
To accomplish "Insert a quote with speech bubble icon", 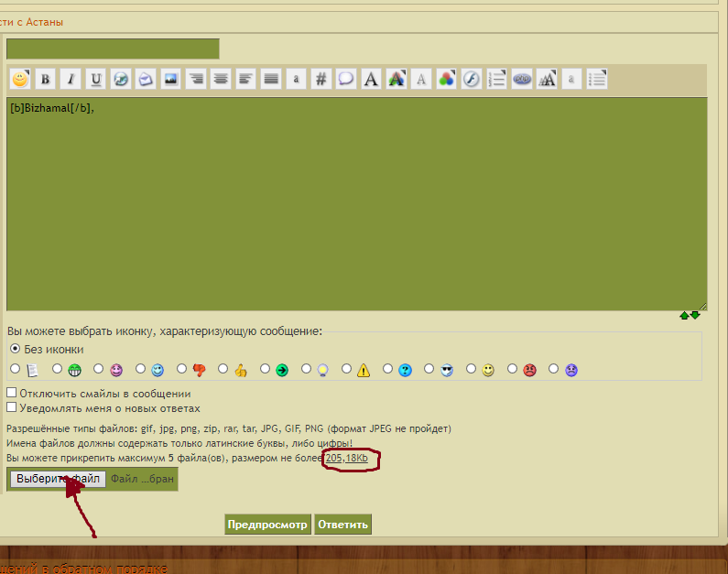I will click(345, 79).
